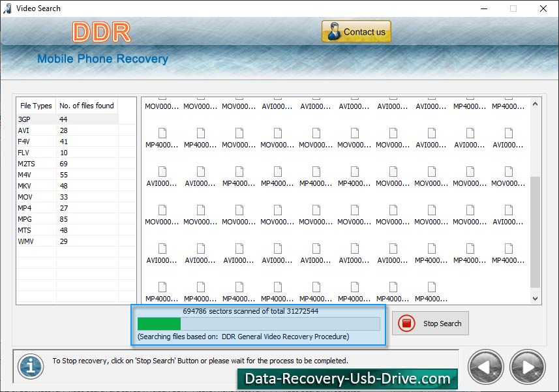Image resolution: width=559 pixels, height=392 pixels.
Task: Click the file list scroll up arrow
Action: tap(535, 104)
